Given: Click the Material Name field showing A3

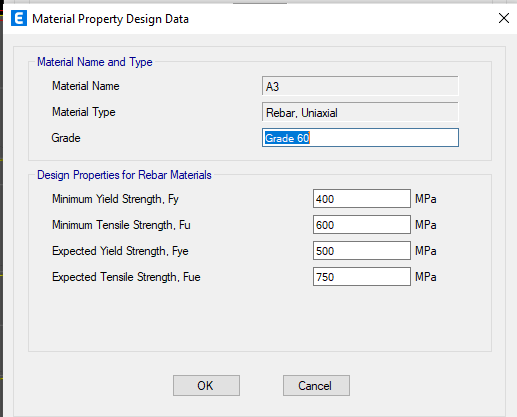Looking at the screenshot, I should [360, 86].
